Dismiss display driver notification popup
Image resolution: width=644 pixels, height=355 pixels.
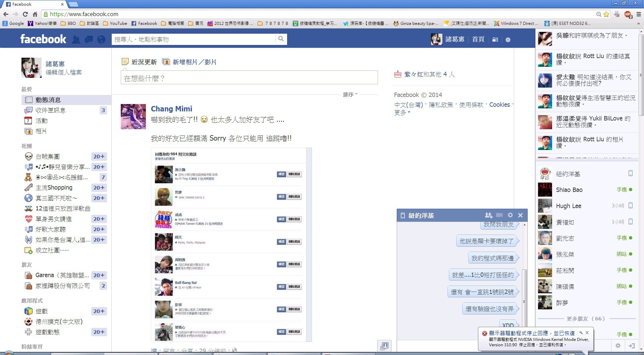tap(587, 333)
